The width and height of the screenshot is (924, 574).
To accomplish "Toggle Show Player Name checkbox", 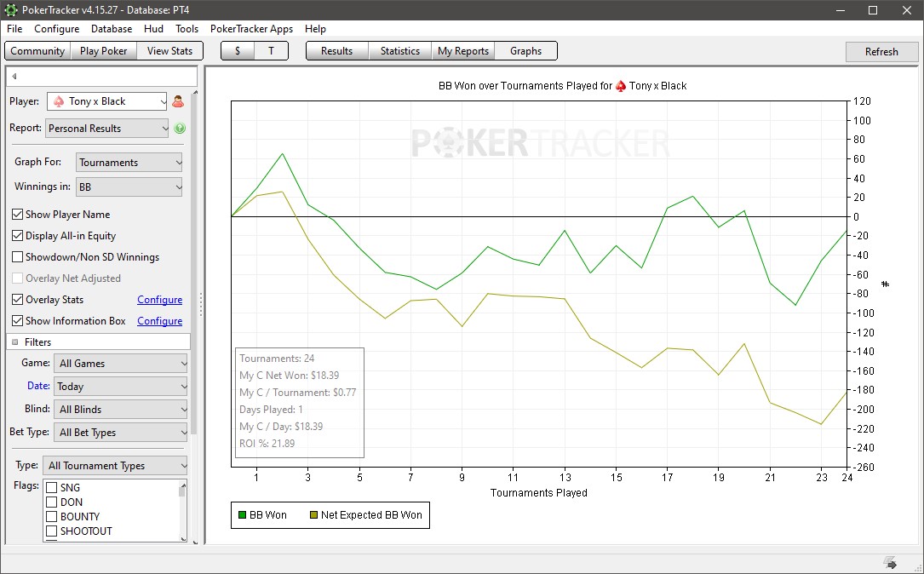I will (x=18, y=215).
